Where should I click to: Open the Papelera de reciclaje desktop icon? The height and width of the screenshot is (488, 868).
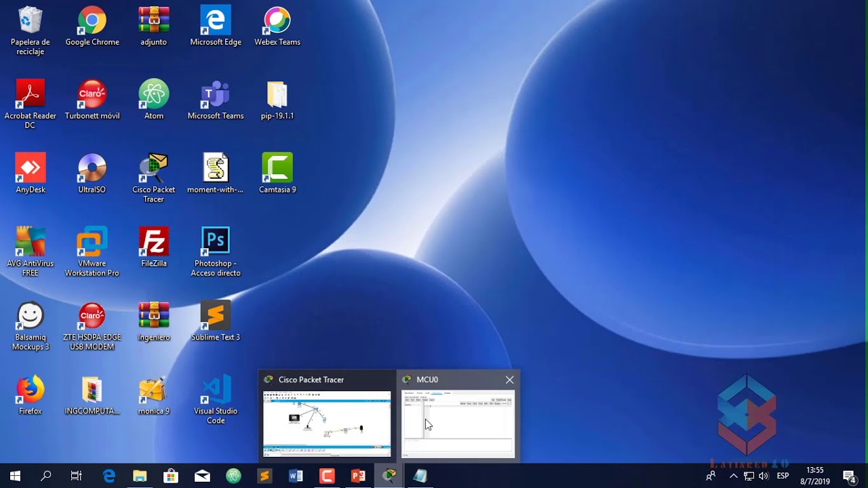pos(31,31)
